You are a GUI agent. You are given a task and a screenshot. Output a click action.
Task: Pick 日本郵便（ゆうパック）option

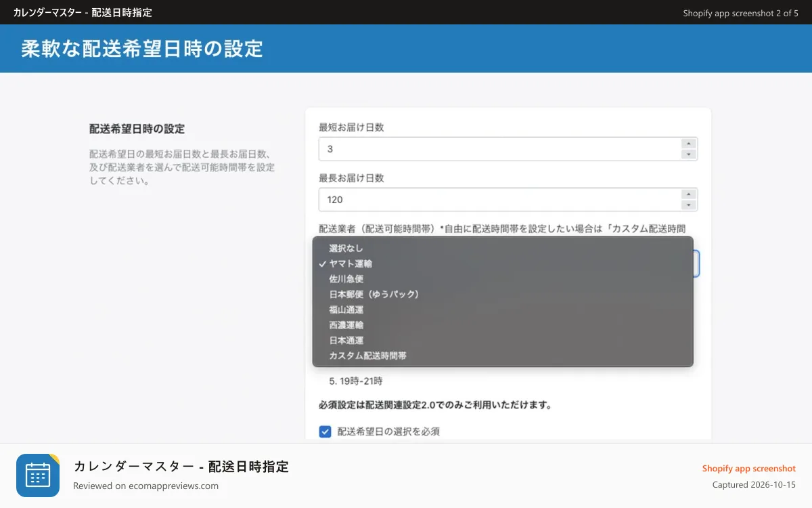503,295
